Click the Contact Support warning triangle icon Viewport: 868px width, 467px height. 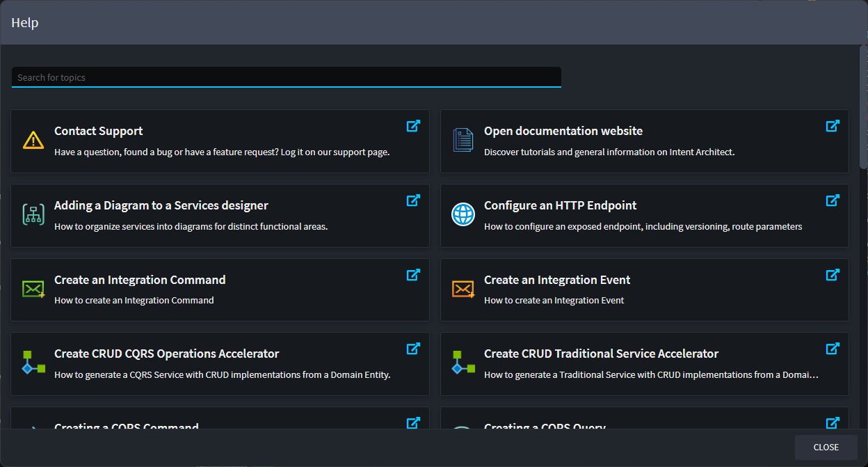coord(33,141)
